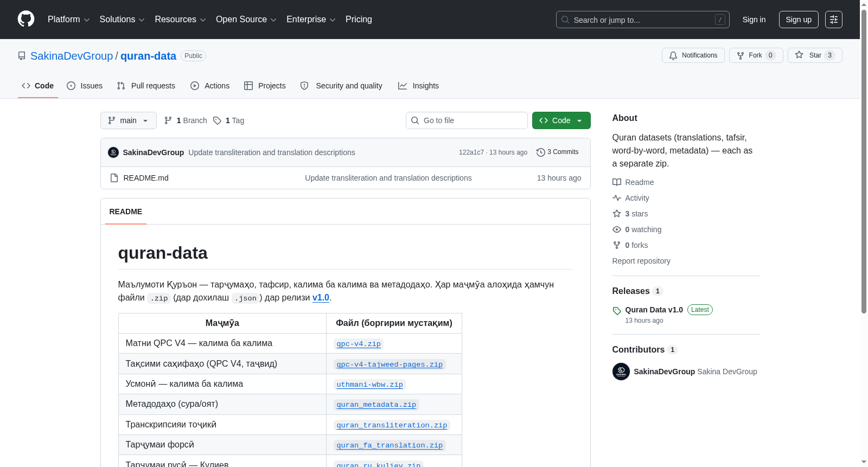Focus the Go to file search box
868x467 pixels.
pos(467,120)
